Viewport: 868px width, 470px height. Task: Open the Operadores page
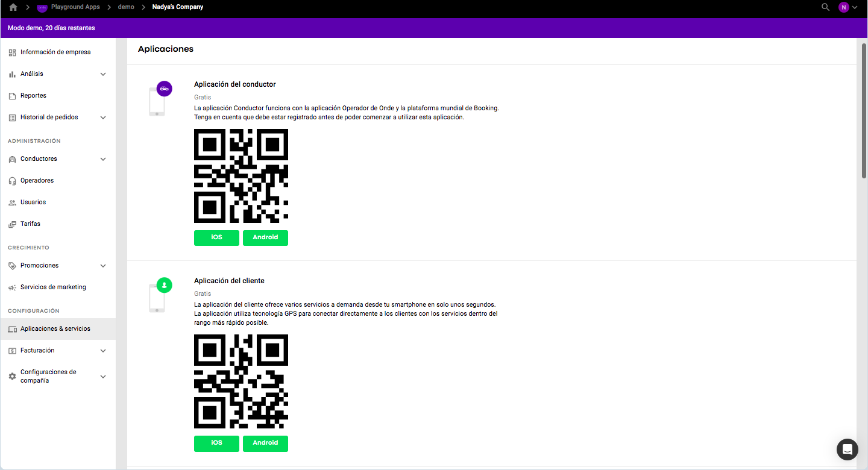tap(58, 181)
